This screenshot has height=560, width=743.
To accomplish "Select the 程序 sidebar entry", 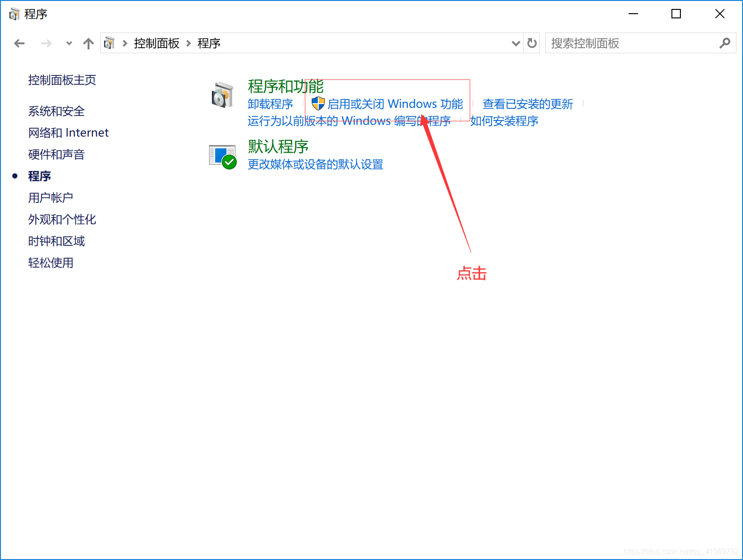I will click(x=40, y=176).
